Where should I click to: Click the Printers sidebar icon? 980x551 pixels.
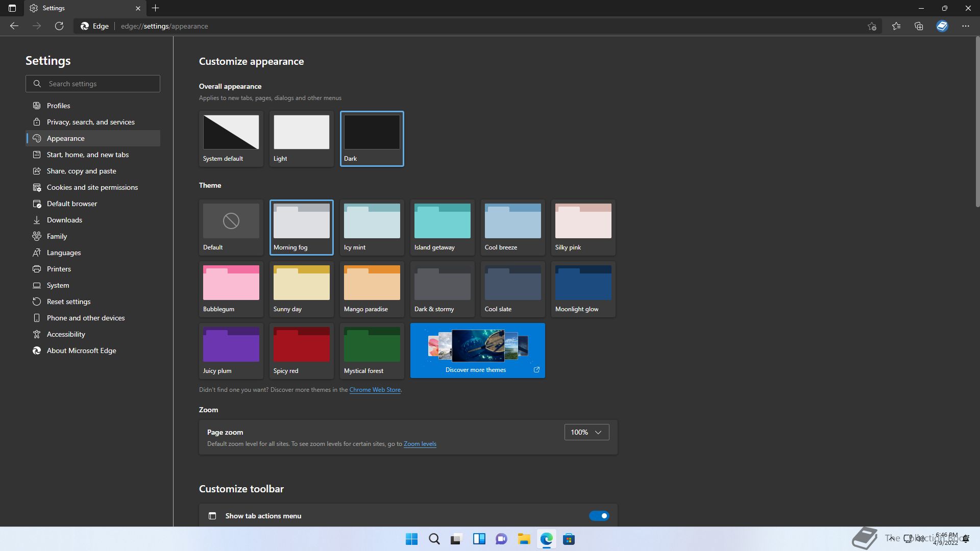[37, 269]
